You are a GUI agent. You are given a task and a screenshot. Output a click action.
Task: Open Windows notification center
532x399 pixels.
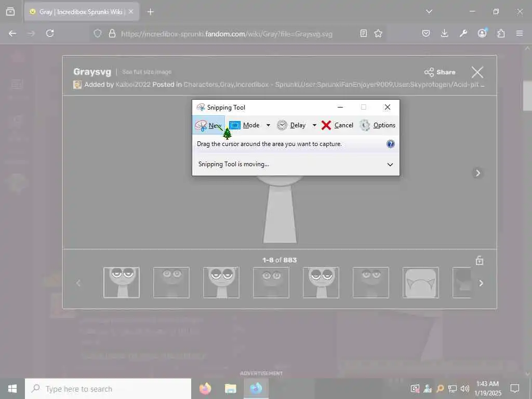point(515,389)
